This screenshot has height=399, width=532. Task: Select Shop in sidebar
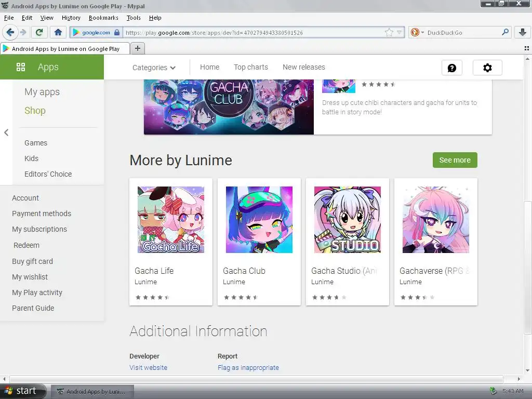[x=35, y=111]
